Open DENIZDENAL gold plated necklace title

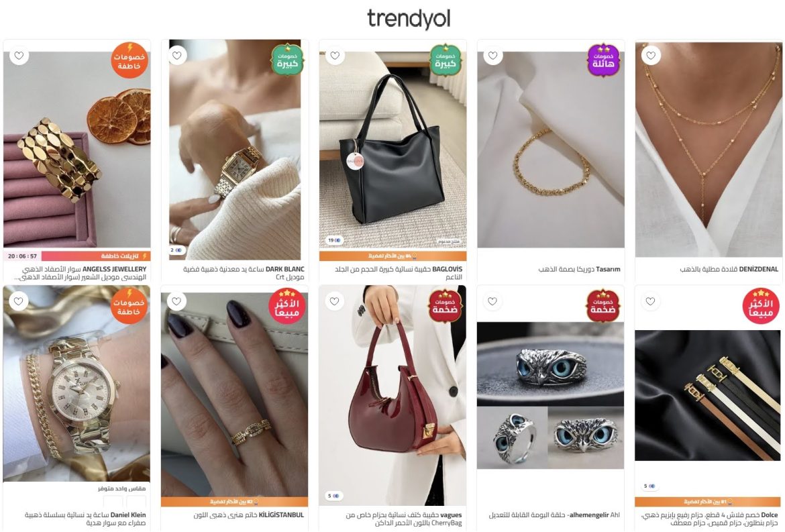[729, 269]
